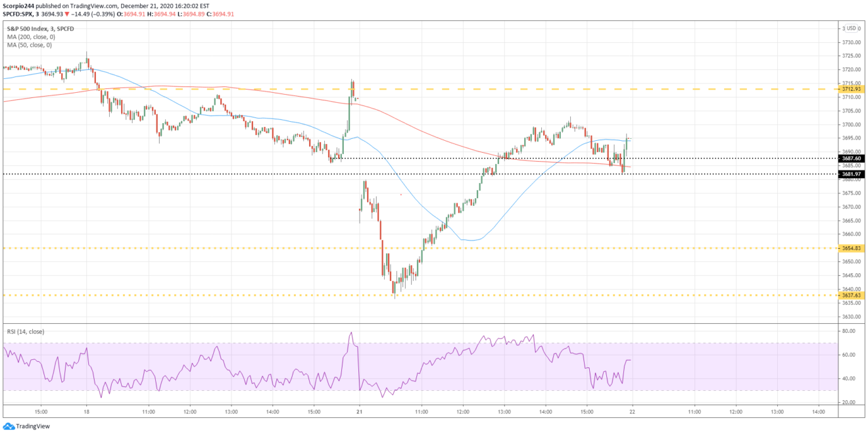Open the USD currency label on price axis
The image size is (868, 435).
852,28
